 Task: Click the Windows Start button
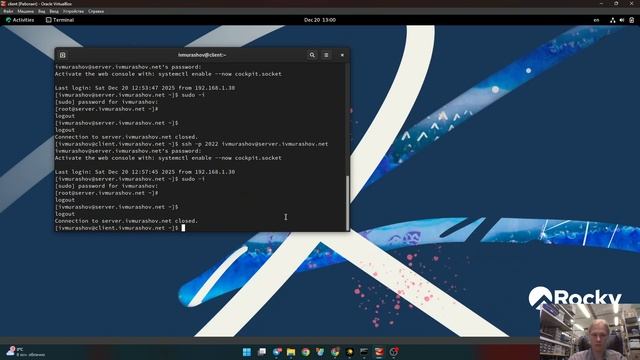pyautogui.click(x=247, y=352)
